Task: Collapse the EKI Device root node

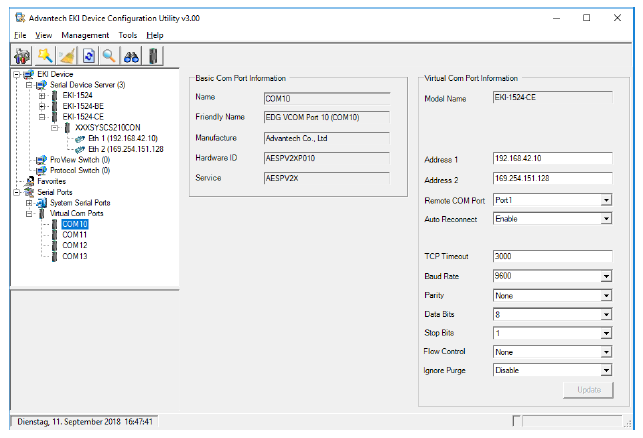Action: 16,75
